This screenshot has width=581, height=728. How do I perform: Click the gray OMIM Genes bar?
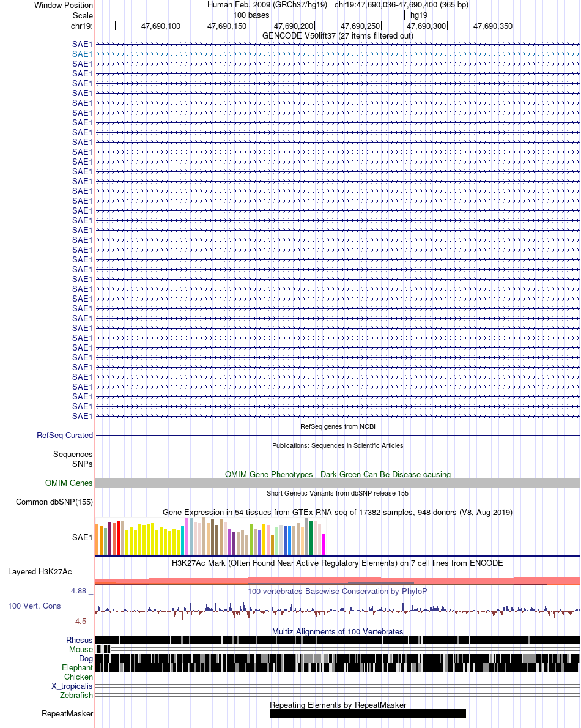(338, 483)
